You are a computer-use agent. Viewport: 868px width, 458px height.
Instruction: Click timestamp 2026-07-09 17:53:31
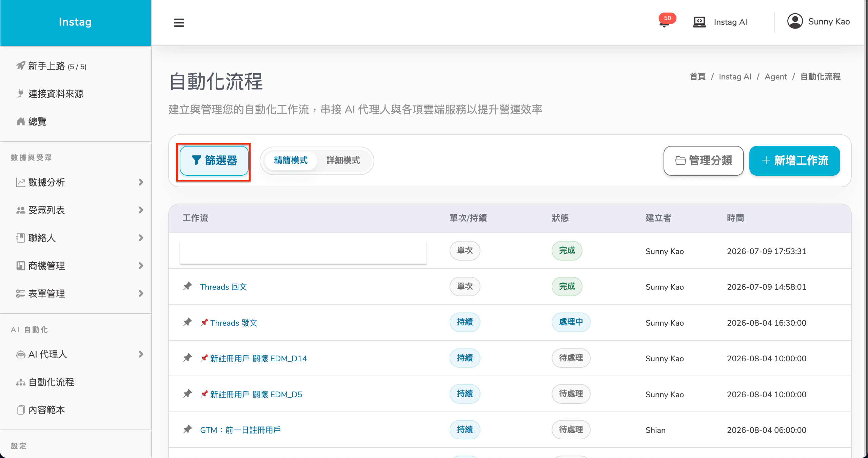[767, 251]
